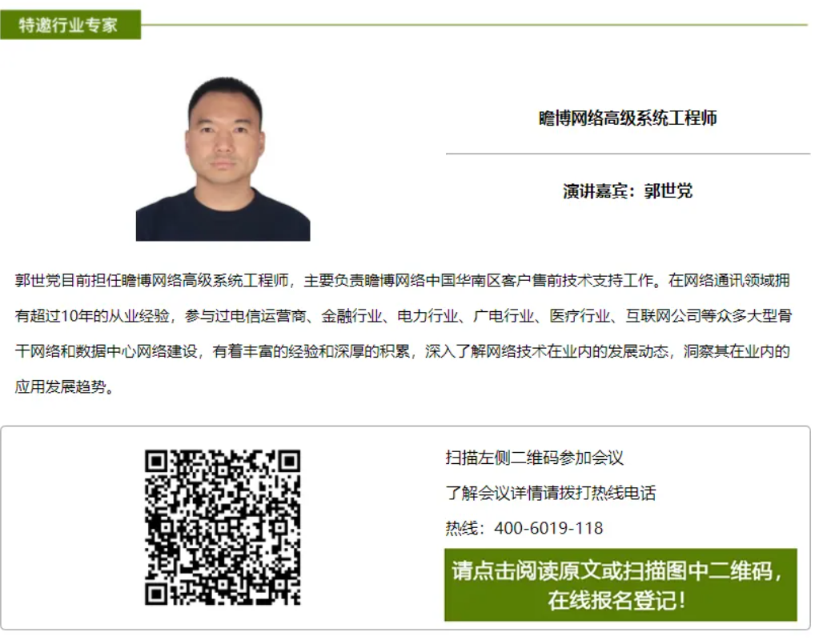Click the 应用发展趋势 last biography line
This screenshot has height=644, width=815.
(x=65, y=387)
